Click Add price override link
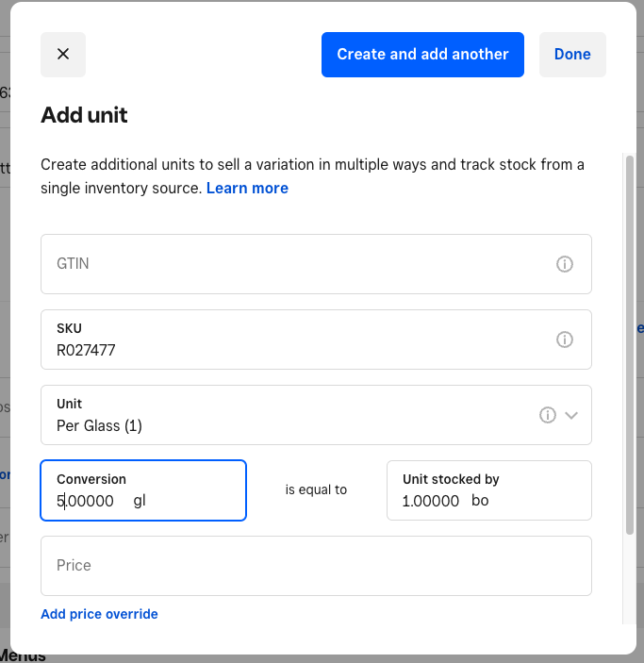 tap(99, 614)
